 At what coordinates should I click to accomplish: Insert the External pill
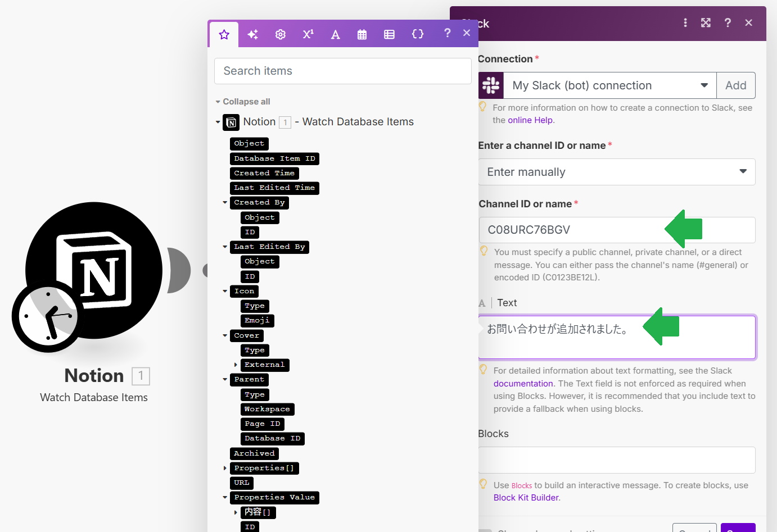click(x=264, y=365)
